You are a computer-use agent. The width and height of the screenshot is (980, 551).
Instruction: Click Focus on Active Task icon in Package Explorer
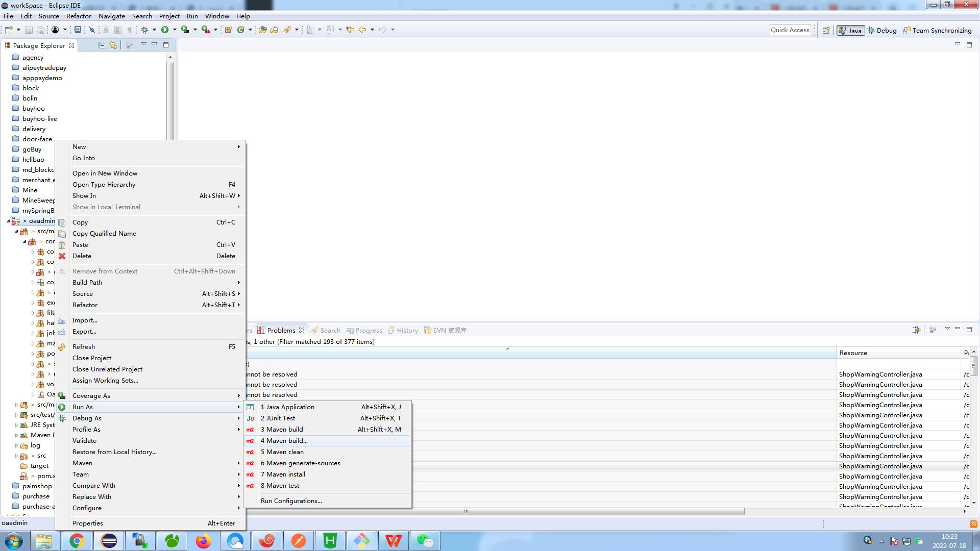click(129, 45)
